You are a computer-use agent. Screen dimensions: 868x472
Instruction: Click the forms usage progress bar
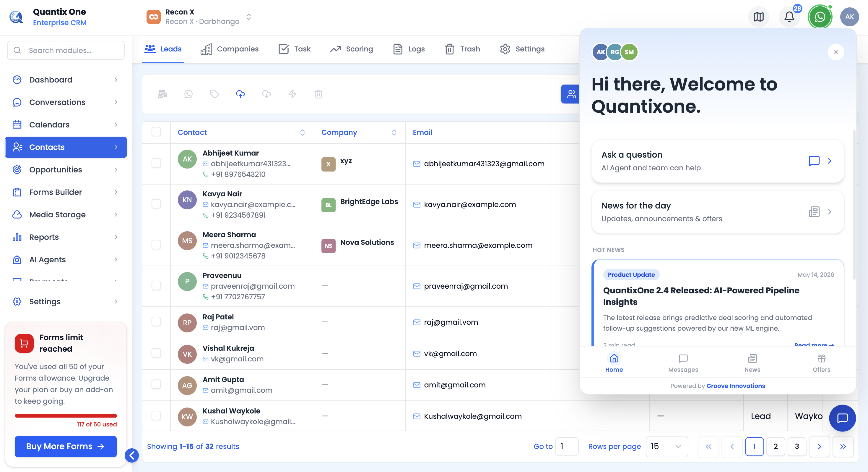tap(66, 416)
